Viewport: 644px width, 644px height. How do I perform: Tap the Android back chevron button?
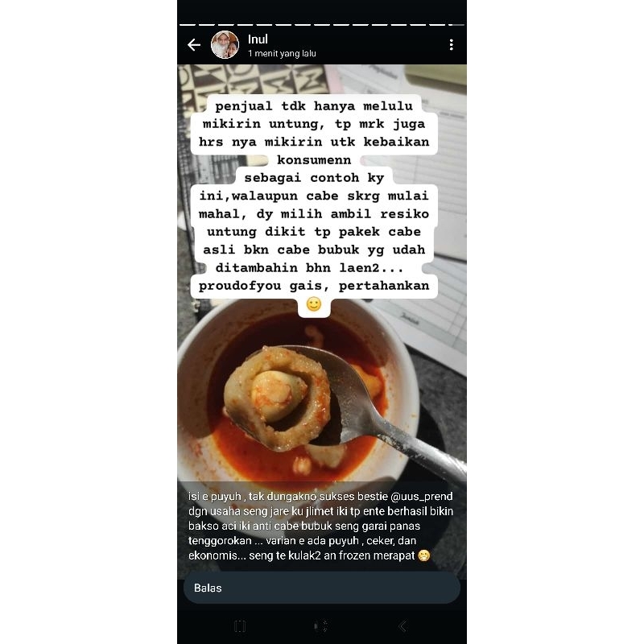pyautogui.click(x=402, y=626)
